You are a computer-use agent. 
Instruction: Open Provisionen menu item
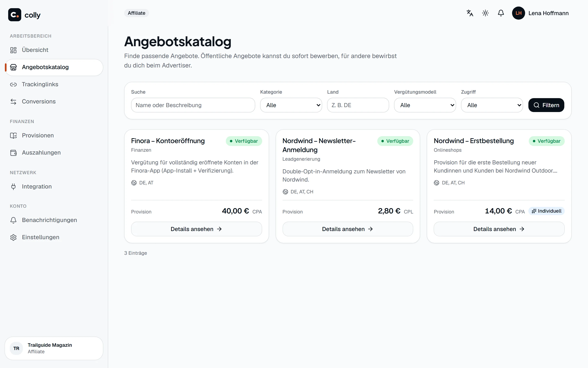(x=54, y=136)
